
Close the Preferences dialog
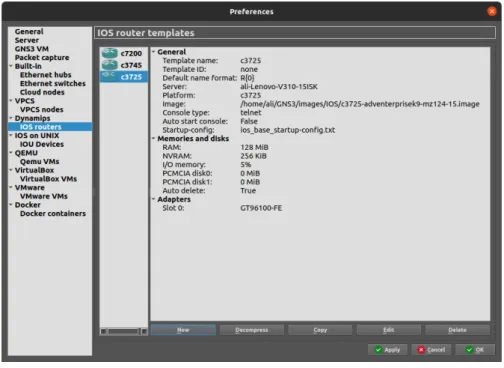coord(492,11)
